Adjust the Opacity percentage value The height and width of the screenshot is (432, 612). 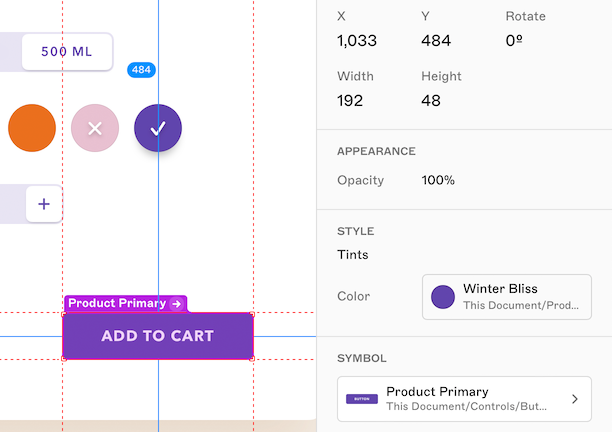(438, 180)
